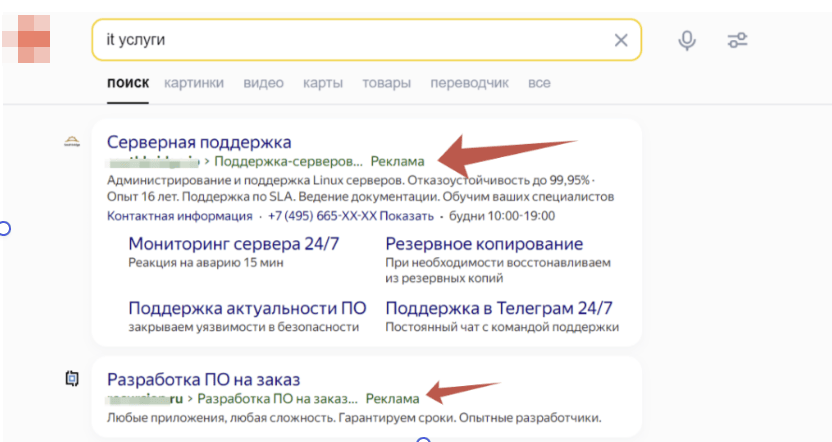Click the text 'будни 10:00-19:00'
This screenshot has height=442, width=832.
tap(502, 216)
